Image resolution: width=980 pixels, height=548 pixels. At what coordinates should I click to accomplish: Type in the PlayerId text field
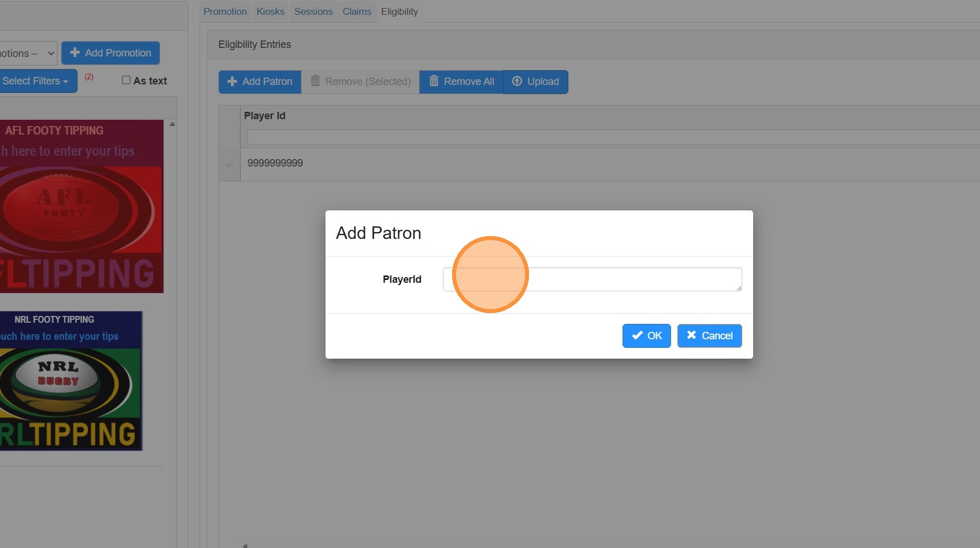coord(592,279)
